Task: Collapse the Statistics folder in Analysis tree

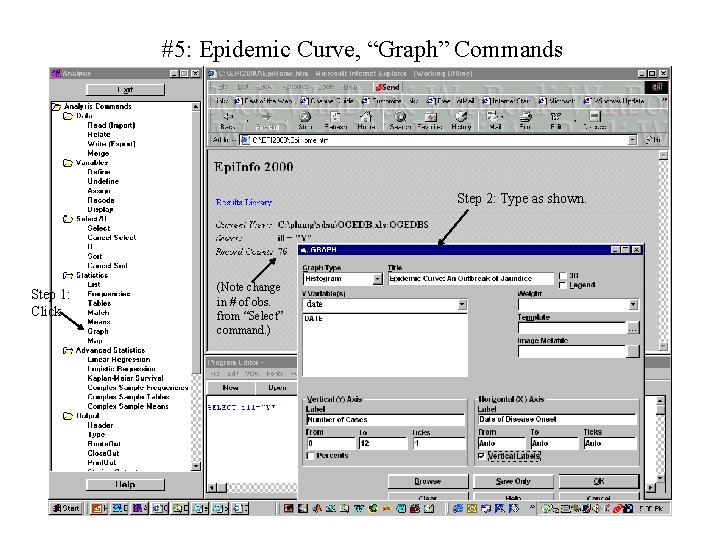Action: click(x=68, y=276)
